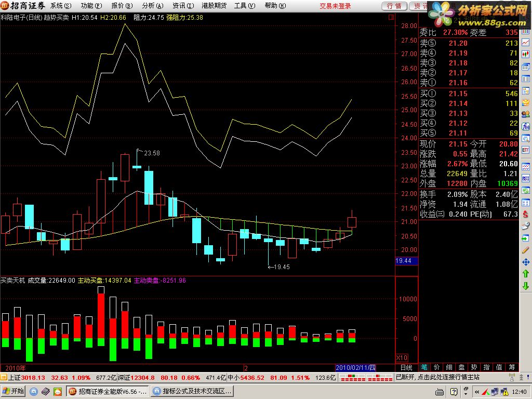Screen dimensions: 532x399
Task: Click the multi-window grid icon in sidebar
Action: point(526,203)
